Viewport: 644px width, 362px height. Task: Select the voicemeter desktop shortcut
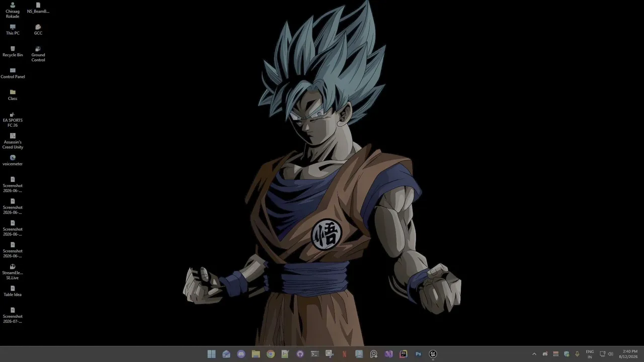(x=13, y=160)
